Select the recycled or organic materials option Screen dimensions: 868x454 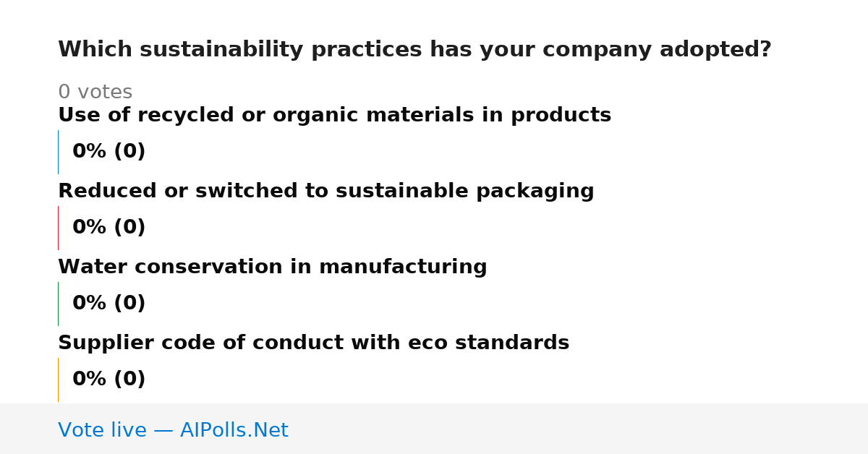point(334,116)
